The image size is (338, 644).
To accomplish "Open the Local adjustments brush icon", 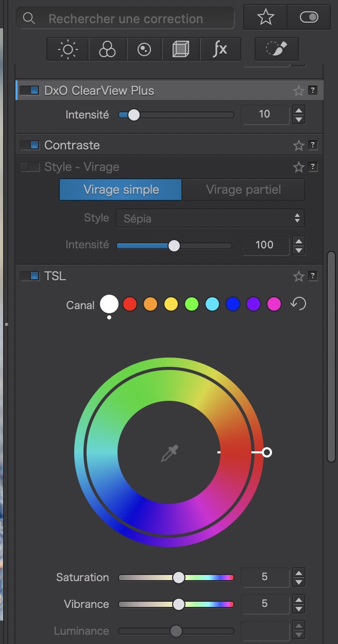I will tap(276, 49).
